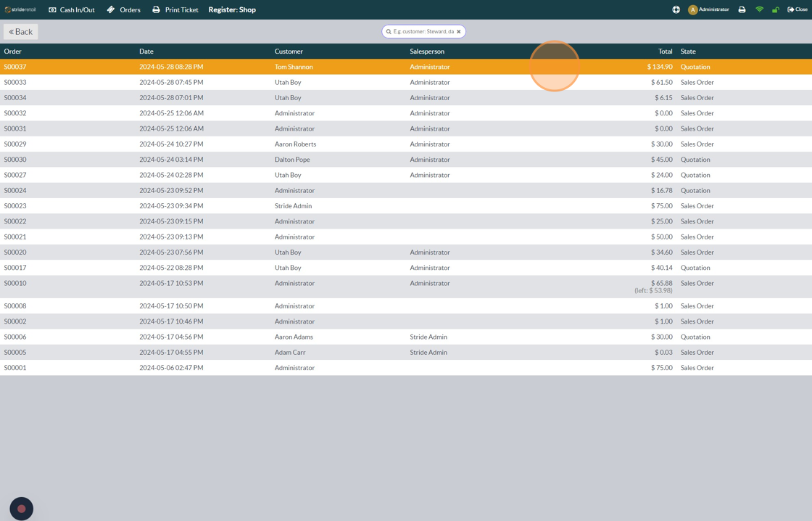The height and width of the screenshot is (521, 812).
Task: Go back with the Back button
Action: pos(21,32)
